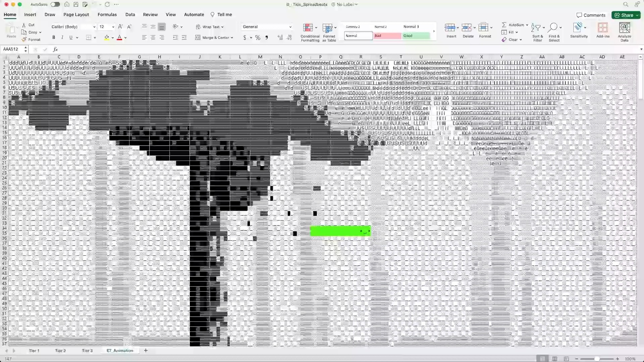The image size is (644, 362).
Task: Open Format as Table gallery
Action: (x=327, y=28)
